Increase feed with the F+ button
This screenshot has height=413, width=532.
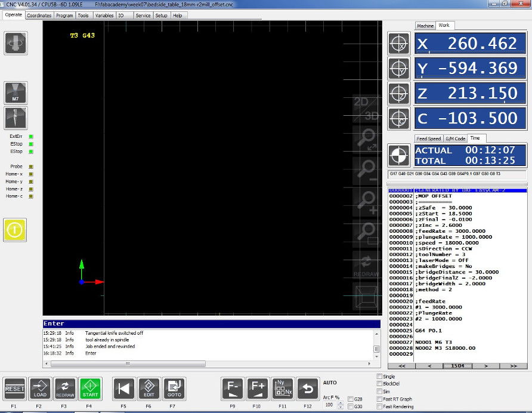coord(258,389)
